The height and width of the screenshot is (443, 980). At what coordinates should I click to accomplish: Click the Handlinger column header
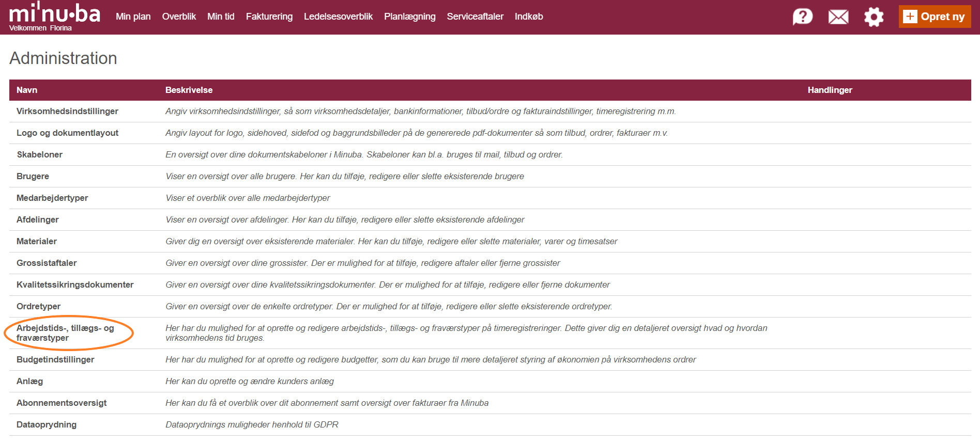pyautogui.click(x=830, y=90)
